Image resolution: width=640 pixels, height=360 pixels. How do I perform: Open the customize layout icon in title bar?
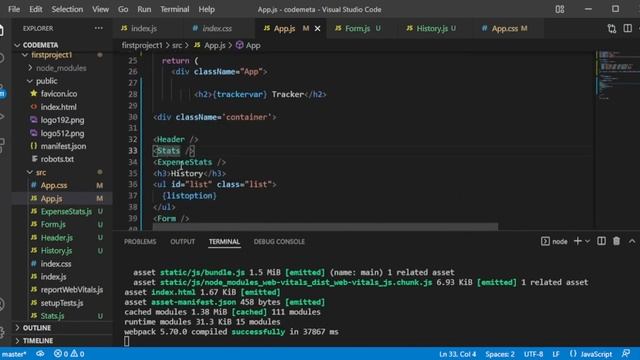[560, 9]
